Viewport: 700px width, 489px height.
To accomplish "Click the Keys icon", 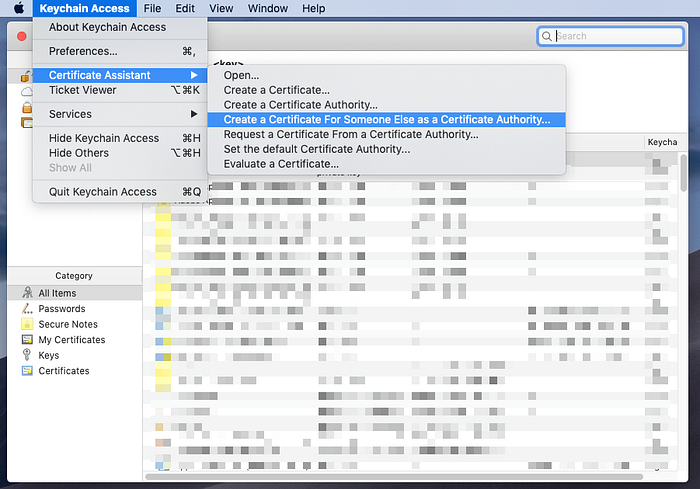I will click(x=27, y=355).
